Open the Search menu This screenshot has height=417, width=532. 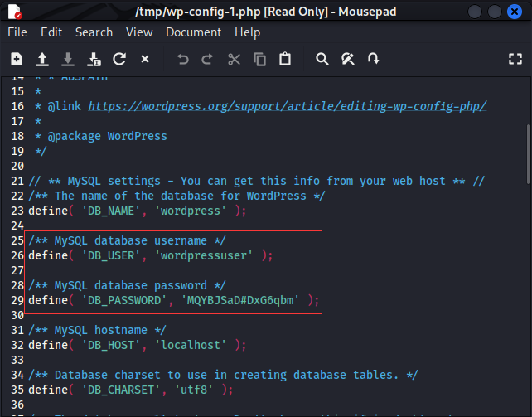[x=94, y=32]
